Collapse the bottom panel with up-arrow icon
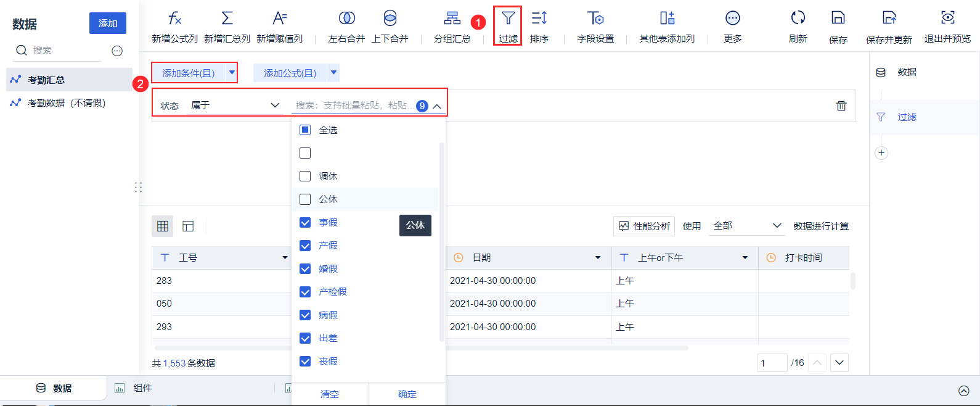This screenshot has width=980, height=406. click(x=964, y=391)
